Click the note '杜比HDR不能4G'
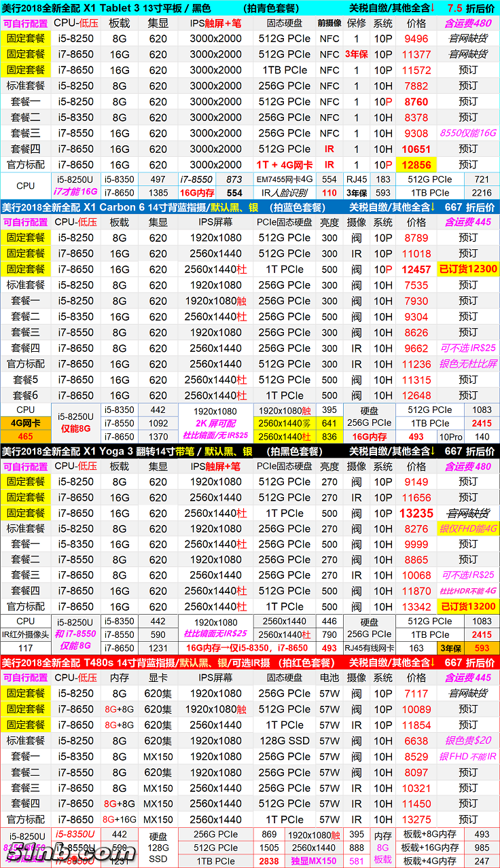 point(468,591)
